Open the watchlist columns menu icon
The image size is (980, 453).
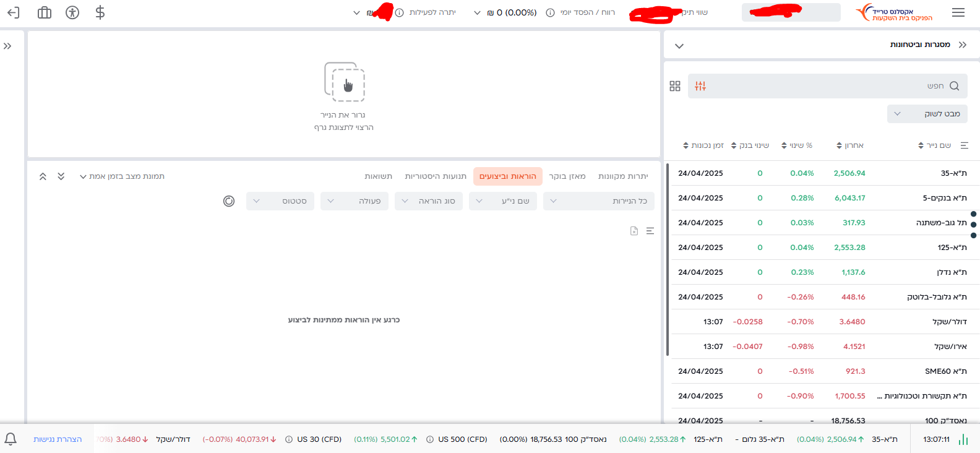pyautogui.click(x=964, y=145)
